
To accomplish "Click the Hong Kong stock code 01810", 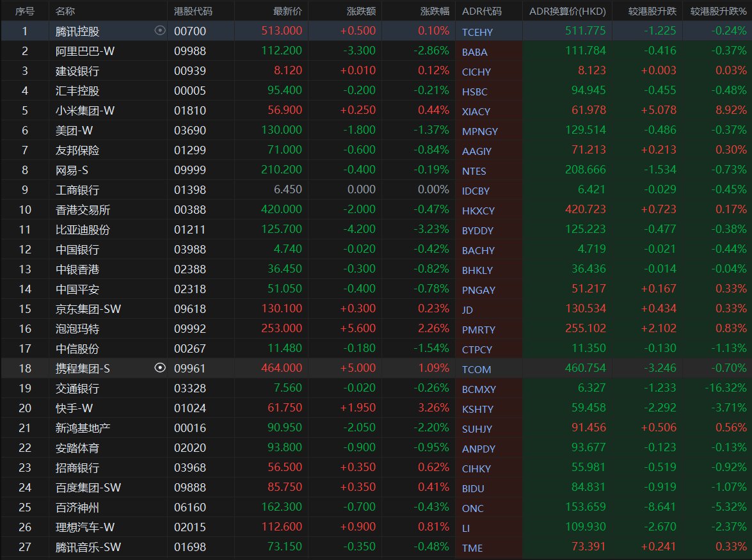I will [190, 110].
